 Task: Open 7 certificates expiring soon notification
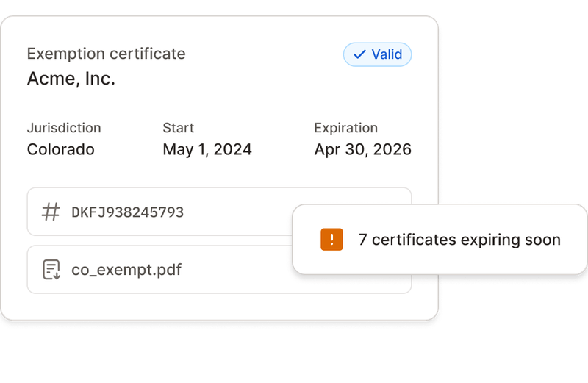pyautogui.click(x=440, y=240)
